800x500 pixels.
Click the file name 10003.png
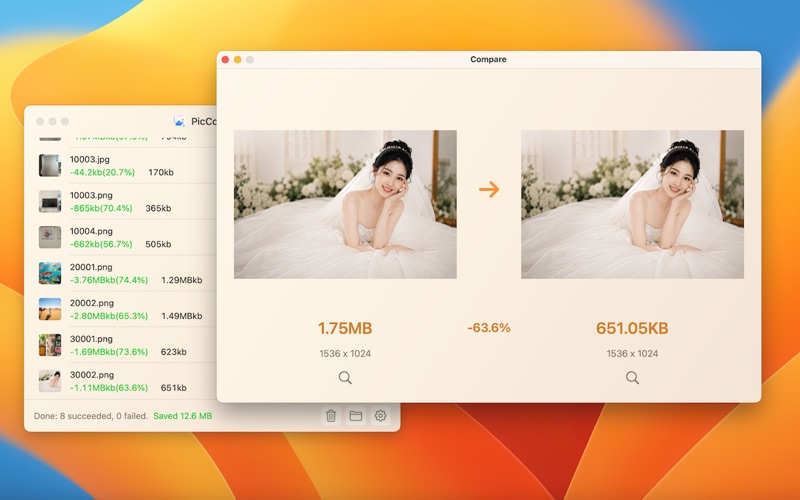coord(91,195)
